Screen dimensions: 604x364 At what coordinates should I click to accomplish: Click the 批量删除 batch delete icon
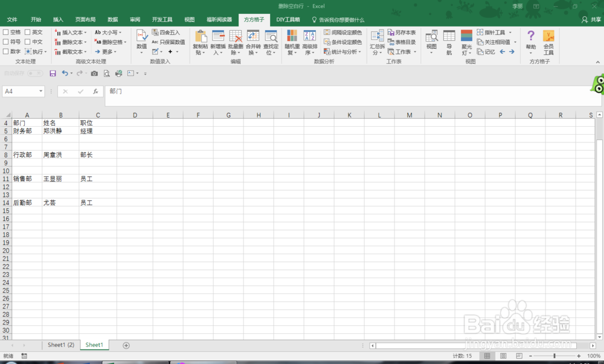[236, 36]
